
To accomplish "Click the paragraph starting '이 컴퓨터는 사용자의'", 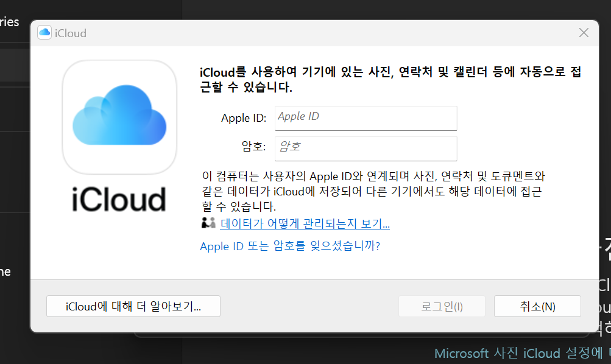I will pos(373,191).
